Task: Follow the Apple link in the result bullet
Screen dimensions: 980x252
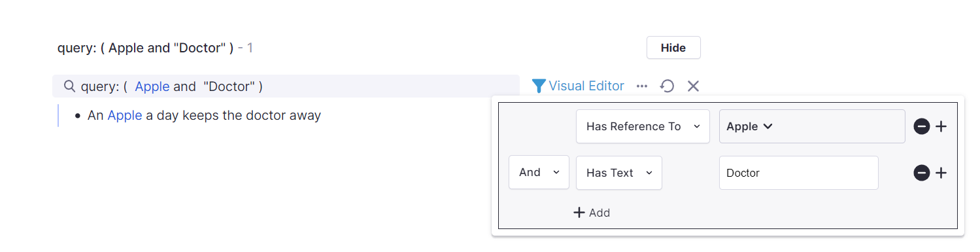Action: (125, 116)
